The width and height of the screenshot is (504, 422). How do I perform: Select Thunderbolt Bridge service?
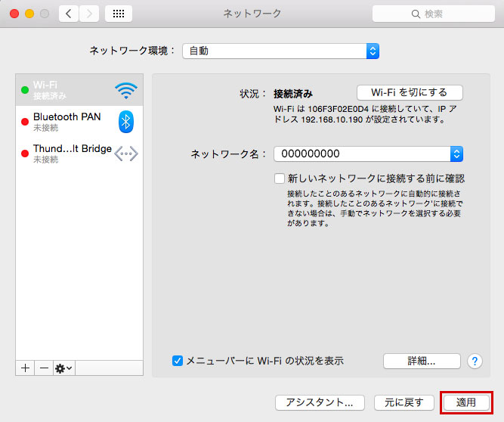[x=79, y=154]
